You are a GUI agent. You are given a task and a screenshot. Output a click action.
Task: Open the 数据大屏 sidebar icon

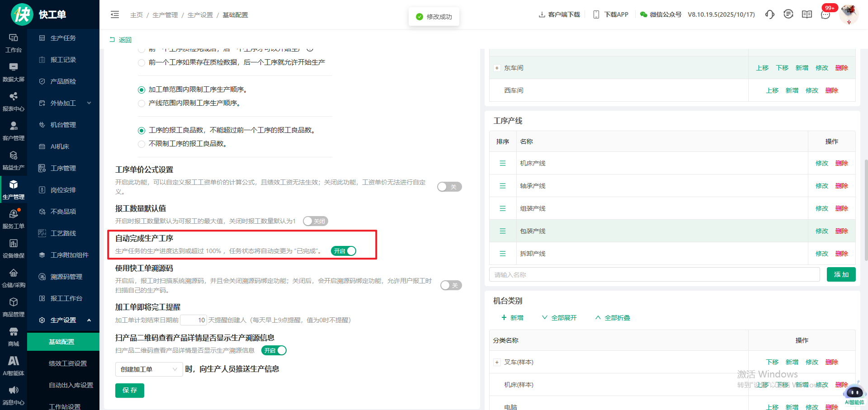(14, 72)
